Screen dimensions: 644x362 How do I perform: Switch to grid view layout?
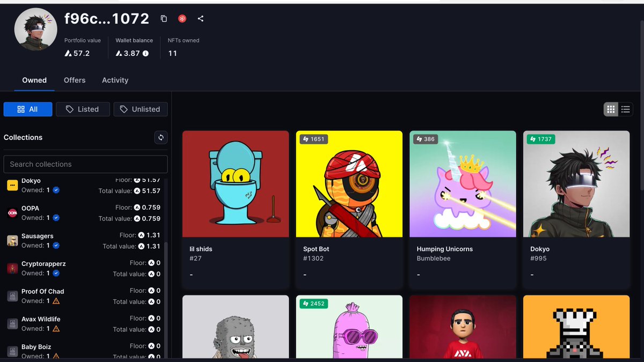pyautogui.click(x=611, y=109)
